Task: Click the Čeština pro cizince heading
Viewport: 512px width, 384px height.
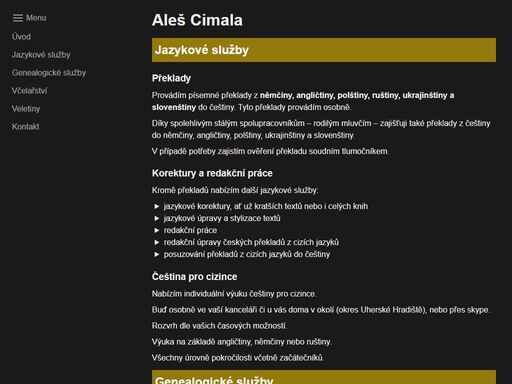Action: (x=194, y=277)
